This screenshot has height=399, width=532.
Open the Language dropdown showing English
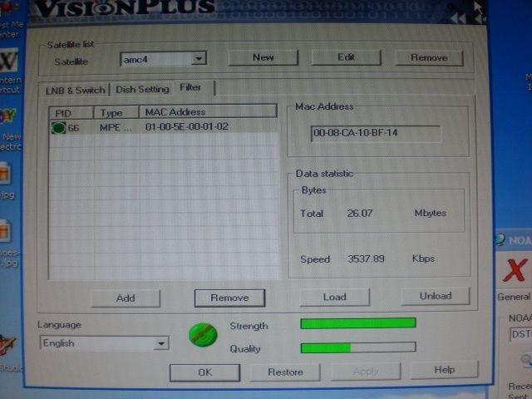(x=104, y=343)
